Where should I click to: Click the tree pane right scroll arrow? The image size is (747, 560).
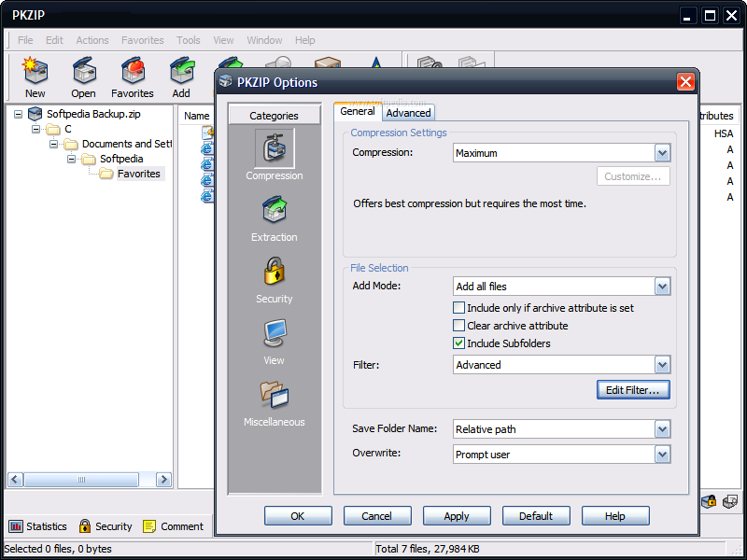[163, 479]
